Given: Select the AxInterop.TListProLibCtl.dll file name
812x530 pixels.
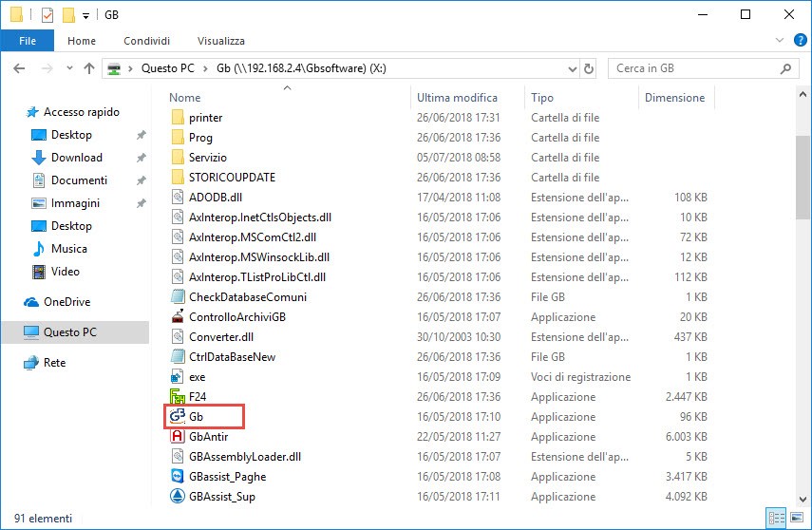Looking at the screenshot, I should [x=257, y=277].
